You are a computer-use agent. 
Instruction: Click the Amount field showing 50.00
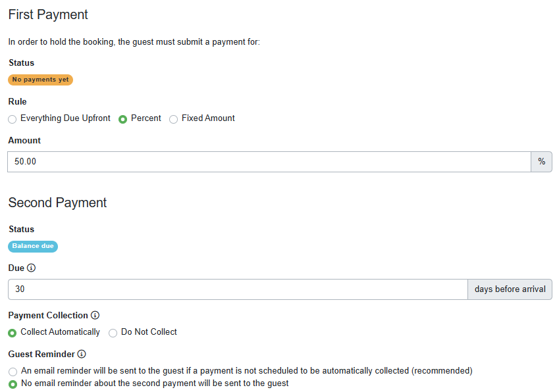(263, 161)
